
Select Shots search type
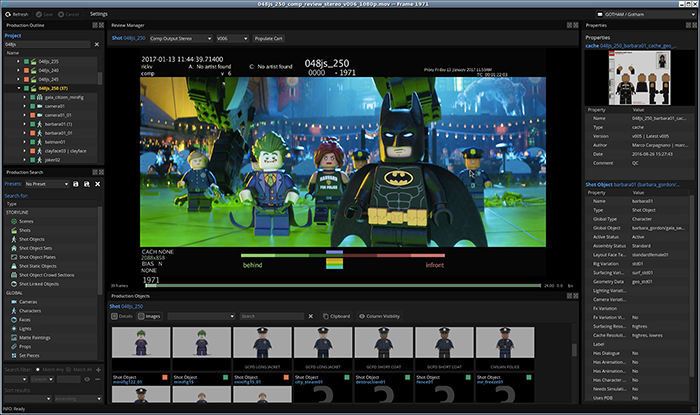click(x=25, y=230)
